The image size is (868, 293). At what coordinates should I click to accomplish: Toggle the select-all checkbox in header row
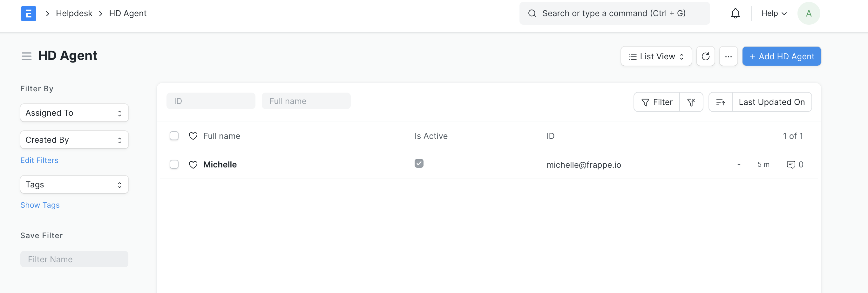pos(174,136)
